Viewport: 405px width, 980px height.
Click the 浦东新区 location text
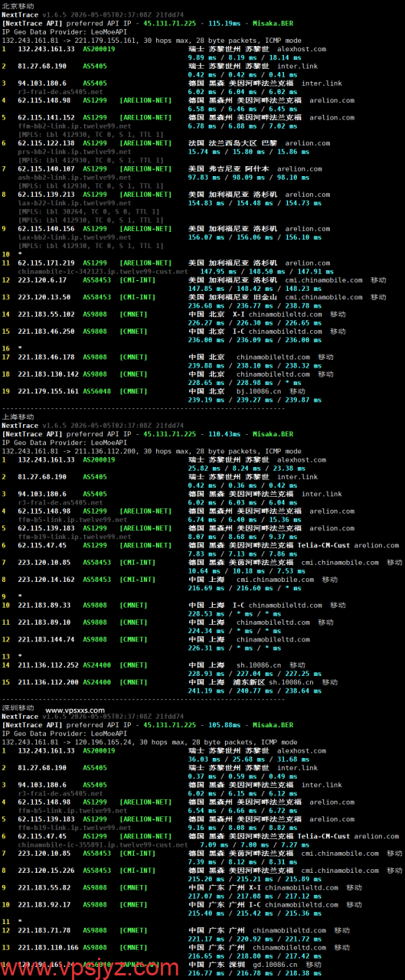pyautogui.click(x=249, y=682)
